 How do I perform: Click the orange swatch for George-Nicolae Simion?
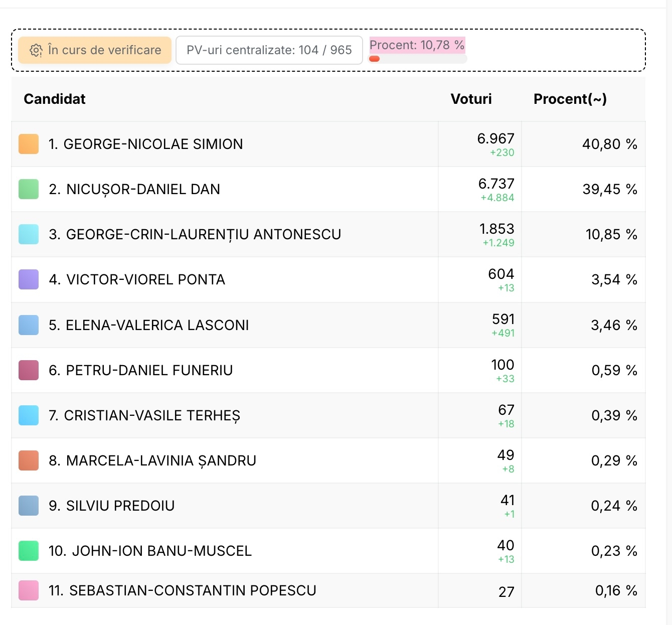pos(29,144)
